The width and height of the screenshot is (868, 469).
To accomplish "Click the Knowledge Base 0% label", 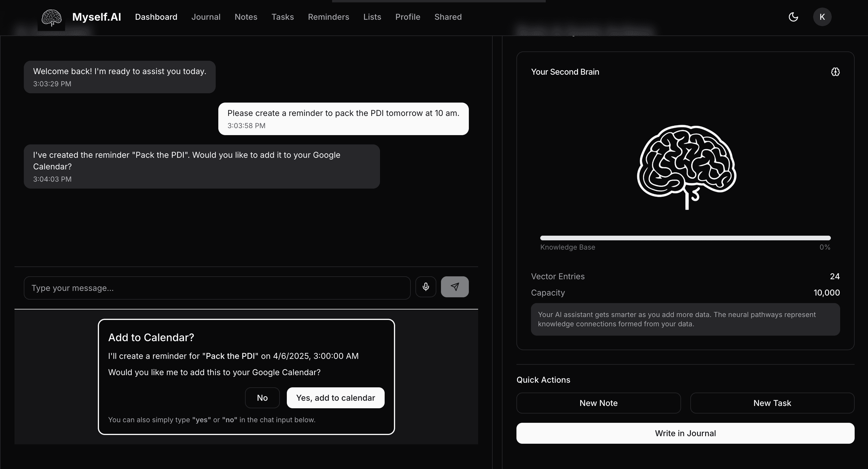I will click(825, 247).
